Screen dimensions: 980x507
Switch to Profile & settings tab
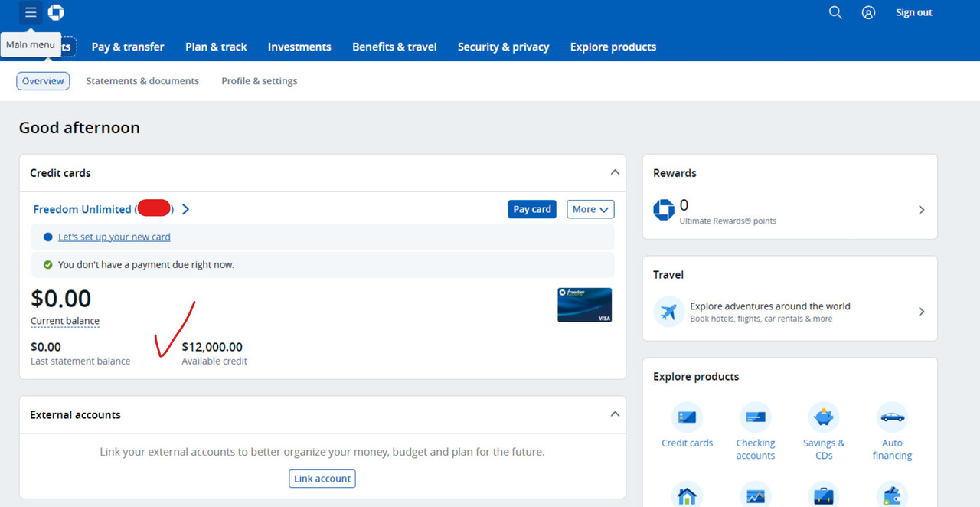[x=260, y=81]
